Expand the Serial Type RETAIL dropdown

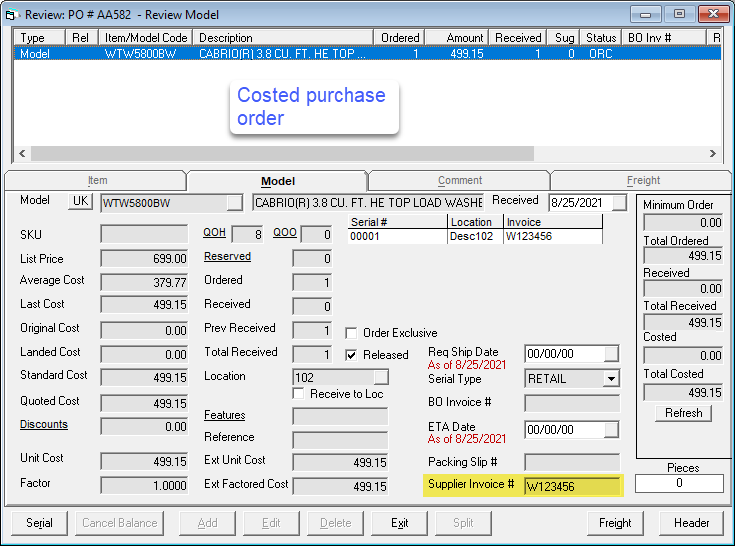click(611, 379)
